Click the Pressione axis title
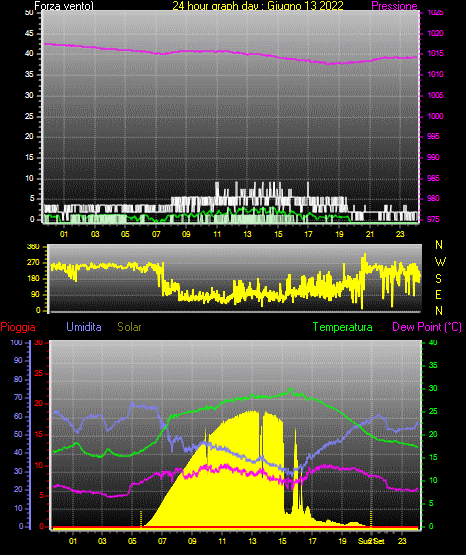The image size is (466, 555). coord(394,6)
